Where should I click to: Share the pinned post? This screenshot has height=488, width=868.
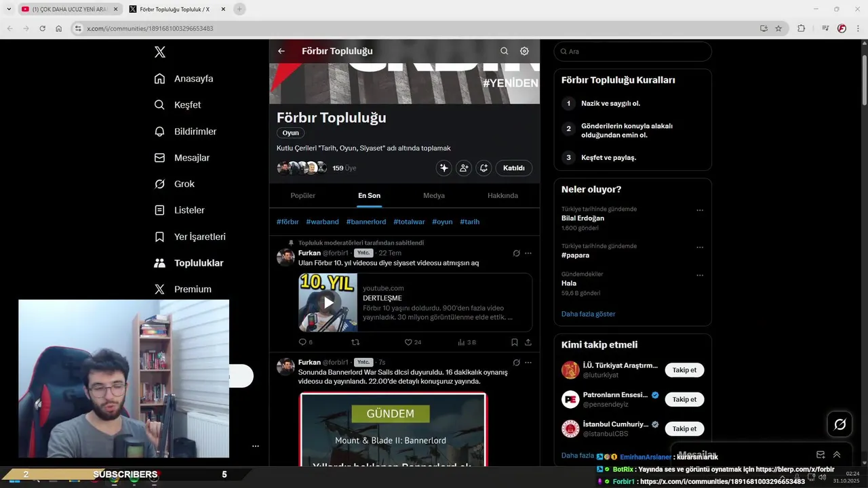[x=528, y=342]
